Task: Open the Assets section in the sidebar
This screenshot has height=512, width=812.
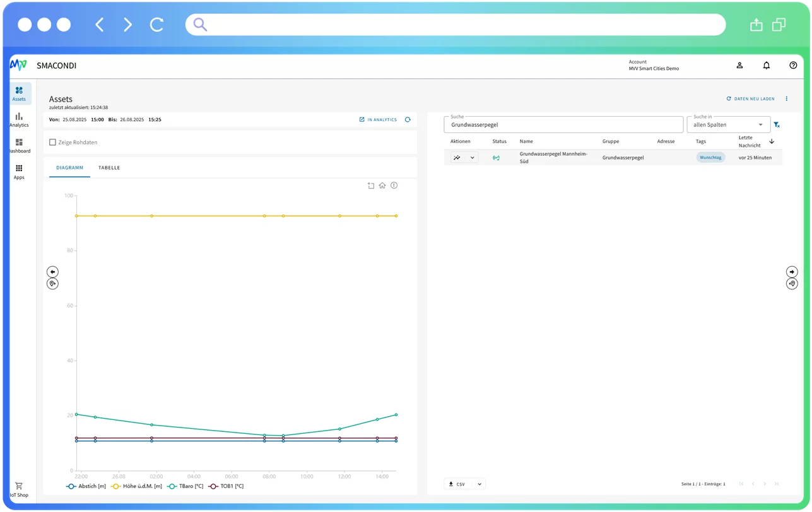Action: [20, 93]
